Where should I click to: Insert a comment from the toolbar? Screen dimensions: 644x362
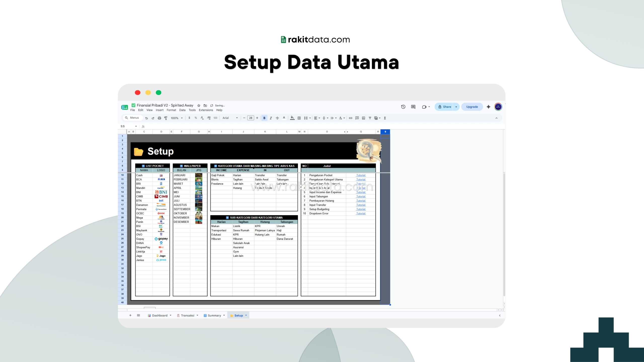tap(357, 118)
